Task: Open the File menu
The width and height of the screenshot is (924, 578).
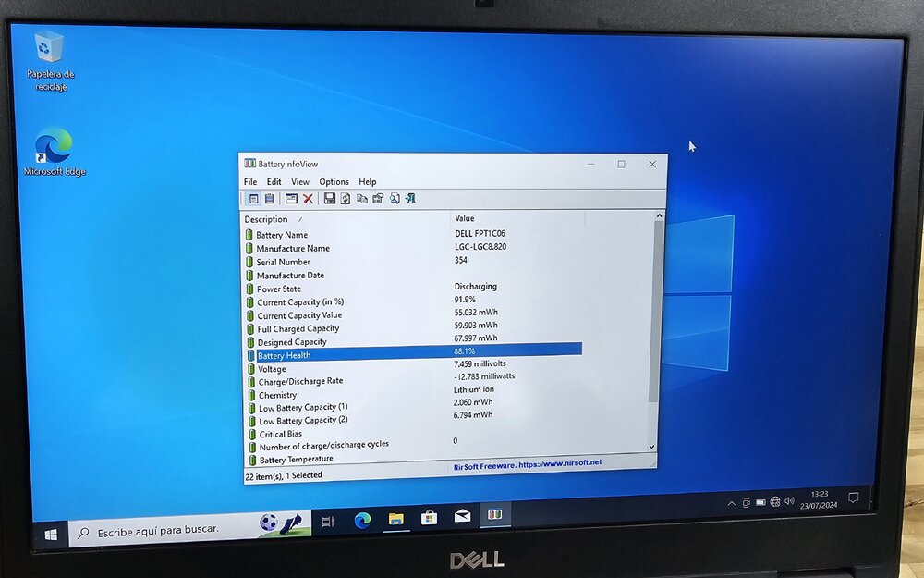Action: [250, 181]
